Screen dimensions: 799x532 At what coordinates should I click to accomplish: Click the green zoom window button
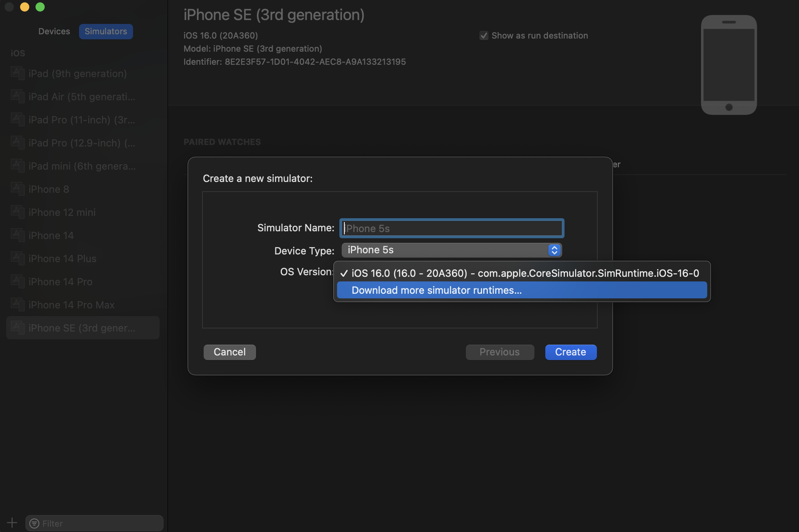tap(40, 7)
